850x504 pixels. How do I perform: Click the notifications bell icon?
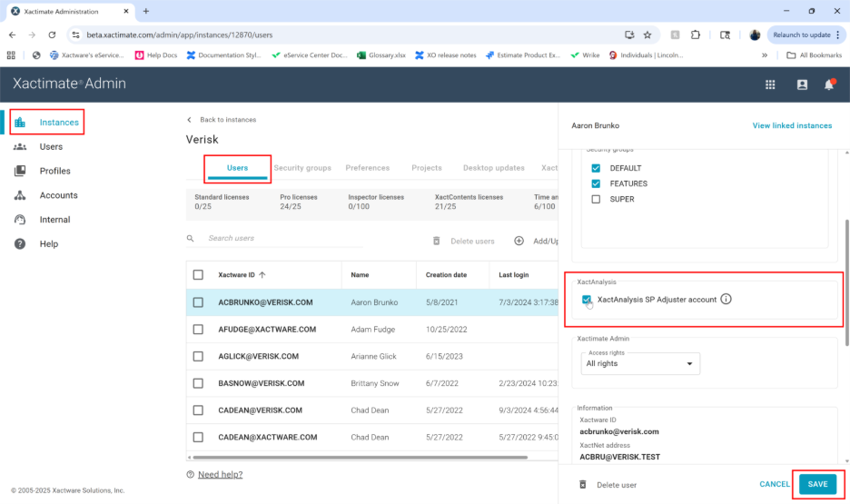(x=829, y=84)
